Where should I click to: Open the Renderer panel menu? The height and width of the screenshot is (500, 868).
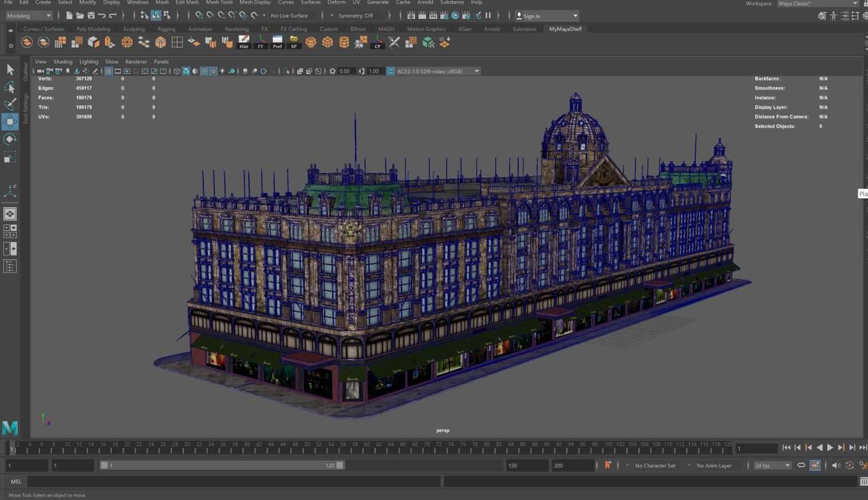click(x=136, y=61)
